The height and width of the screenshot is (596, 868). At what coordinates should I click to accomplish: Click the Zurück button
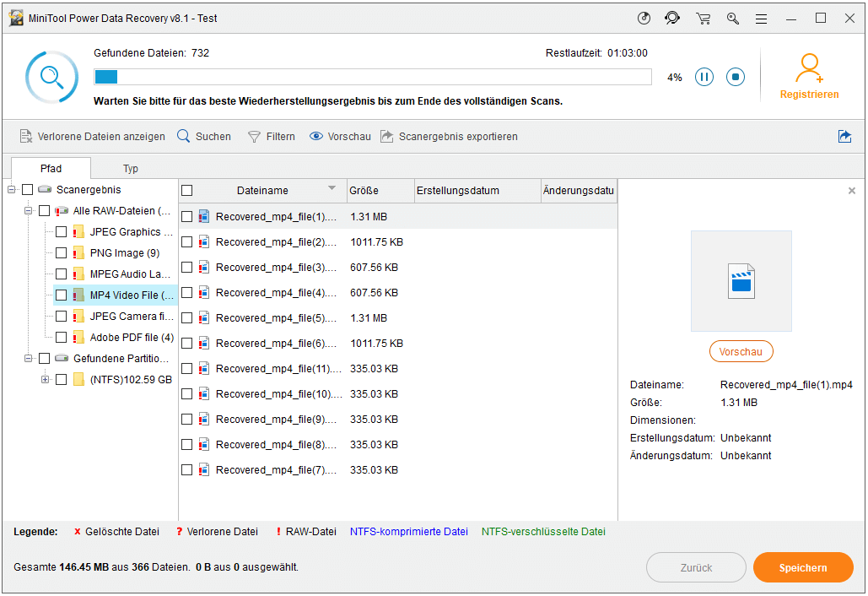pyautogui.click(x=697, y=567)
